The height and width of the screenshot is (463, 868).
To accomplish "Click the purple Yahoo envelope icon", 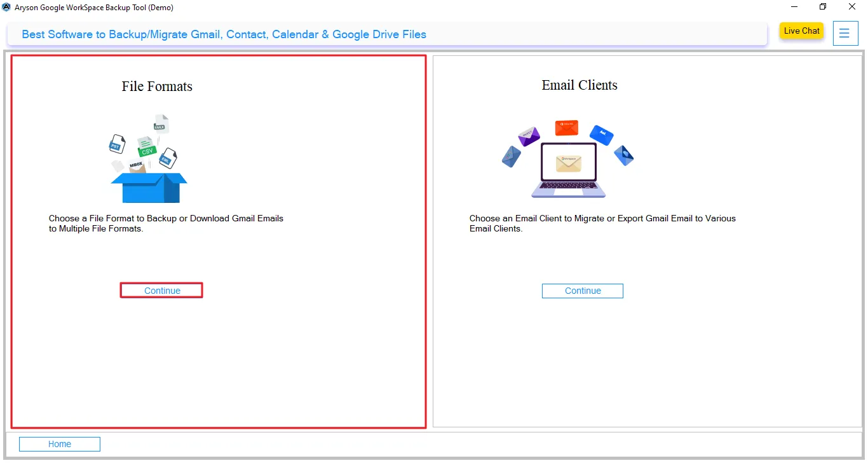I will (x=529, y=136).
